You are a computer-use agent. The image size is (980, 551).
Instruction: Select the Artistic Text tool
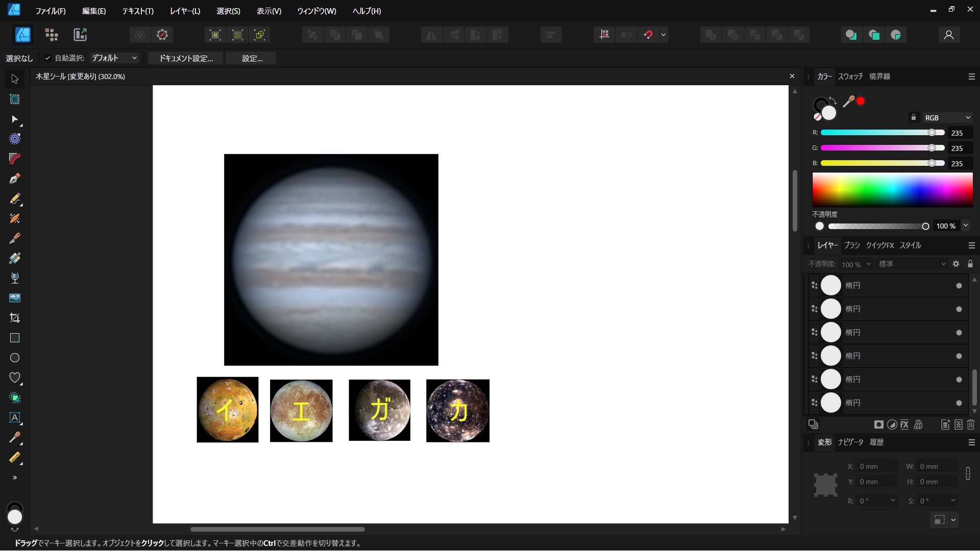(x=15, y=417)
